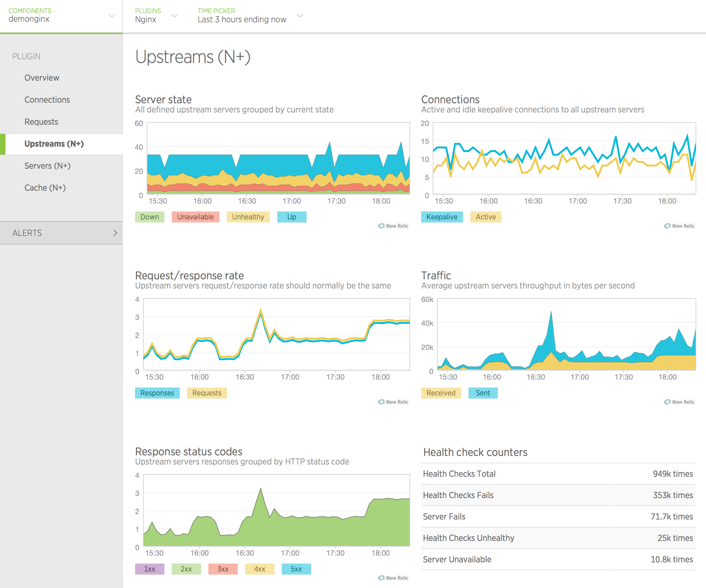Click New Relic logo under Traffic chart

(x=679, y=402)
